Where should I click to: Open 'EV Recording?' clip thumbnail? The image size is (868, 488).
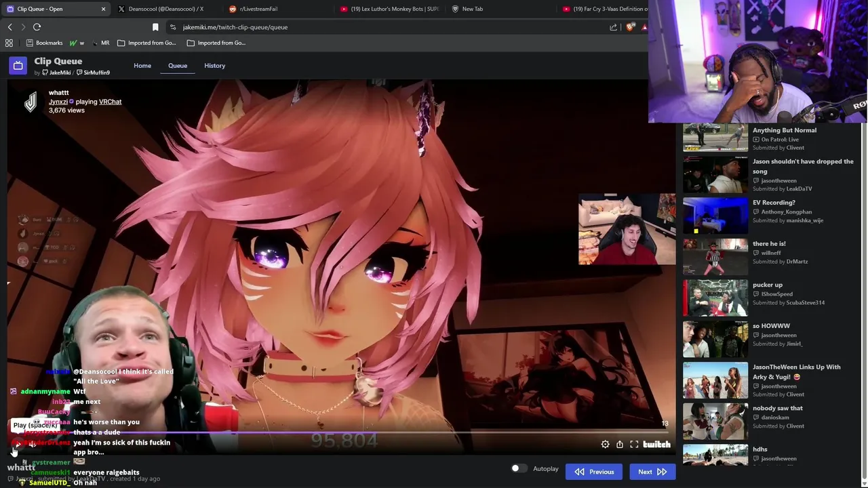point(715,215)
